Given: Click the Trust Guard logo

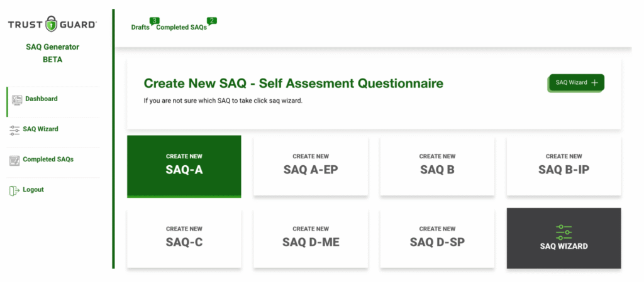Looking at the screenshot, I should coord(52,24).
